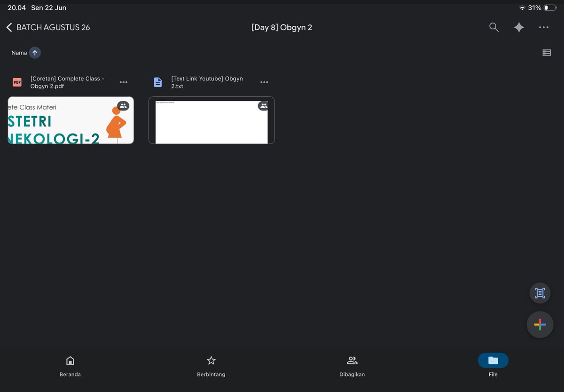Tap the battery indicator in status bar
Viewport: 564px width, 392px height.
(x=550, y=8)
